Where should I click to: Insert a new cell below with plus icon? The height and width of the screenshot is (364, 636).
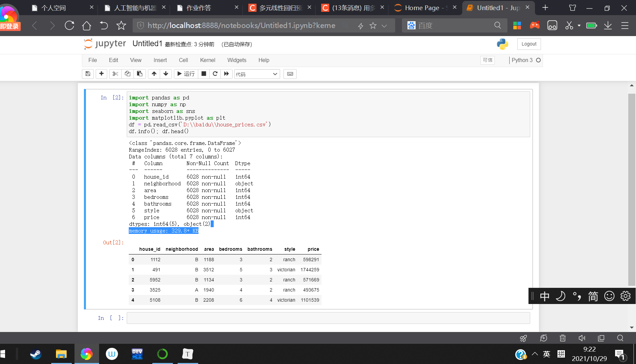101,74
